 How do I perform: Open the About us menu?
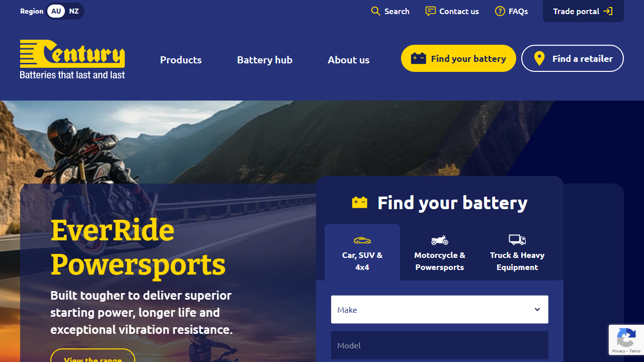[348, 60]
